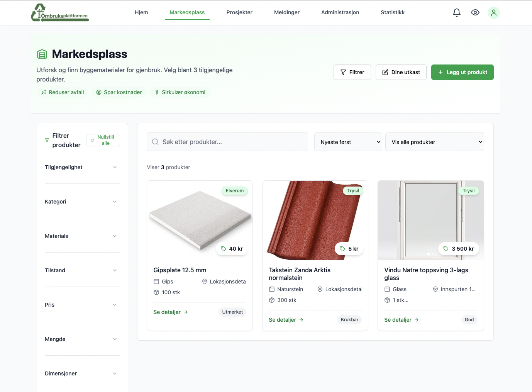Open the user profile avatar
This screenshot has width=532, height=392.
[494, 13]
